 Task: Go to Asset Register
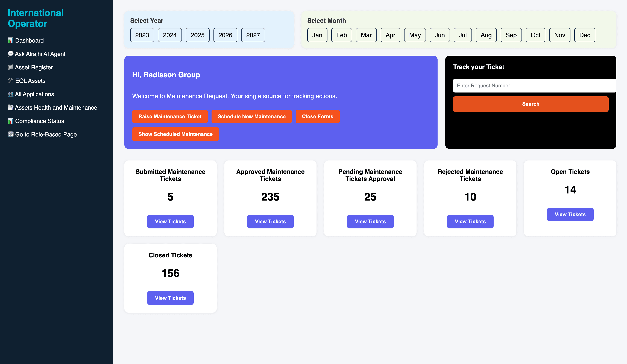click(30, 67)
